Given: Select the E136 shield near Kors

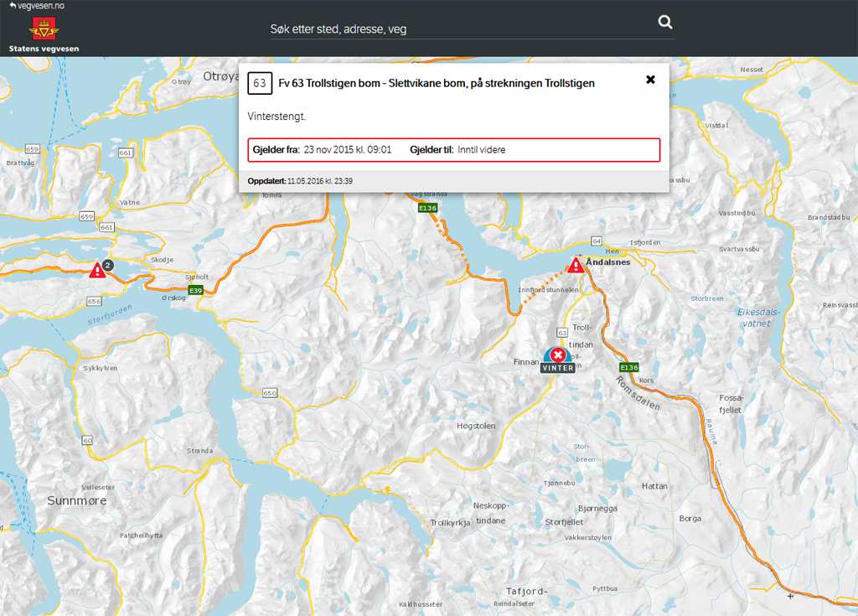Looking at the screenshot, I should point(629,367).
